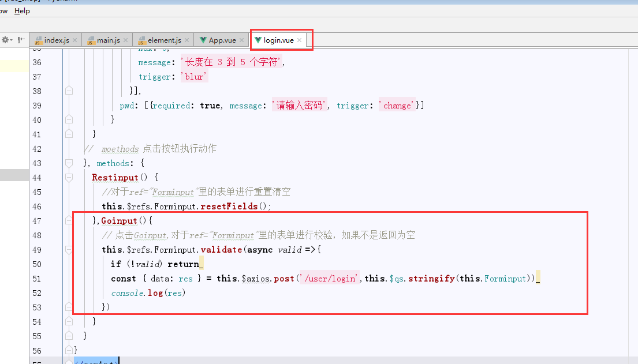Click the pwd property on line 39
The width and height of the screenshot is (638, 364).
pyautogui.click(x=127, y=106)
